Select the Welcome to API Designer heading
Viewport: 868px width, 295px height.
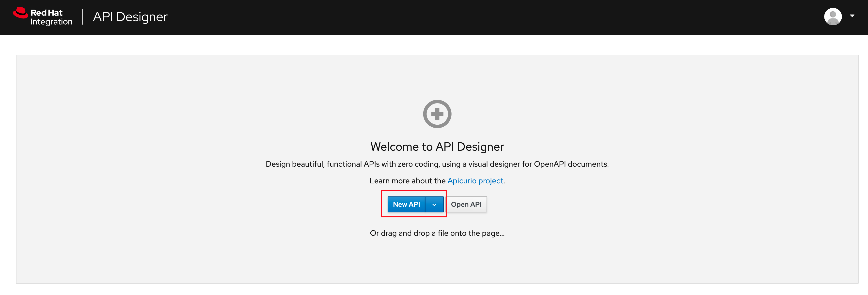437,147
